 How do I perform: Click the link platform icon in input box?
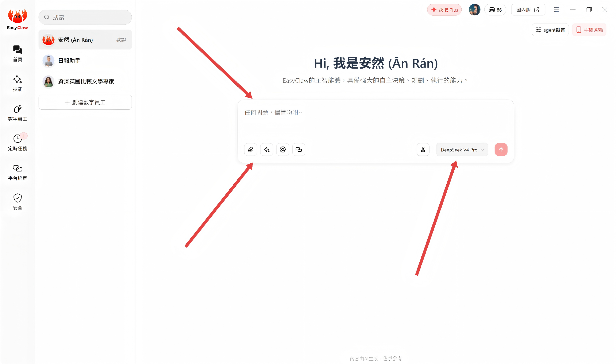click(299, 149)
